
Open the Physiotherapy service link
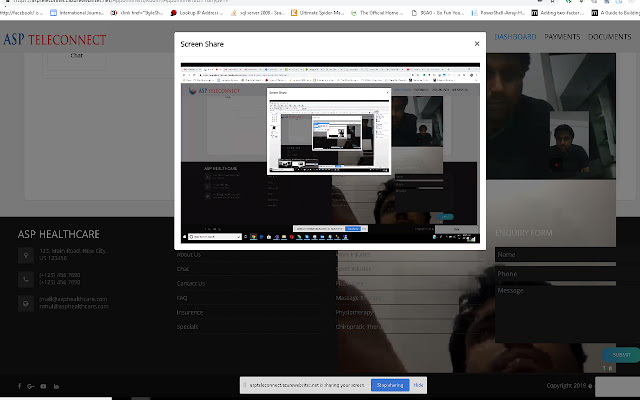click(354, 312)
